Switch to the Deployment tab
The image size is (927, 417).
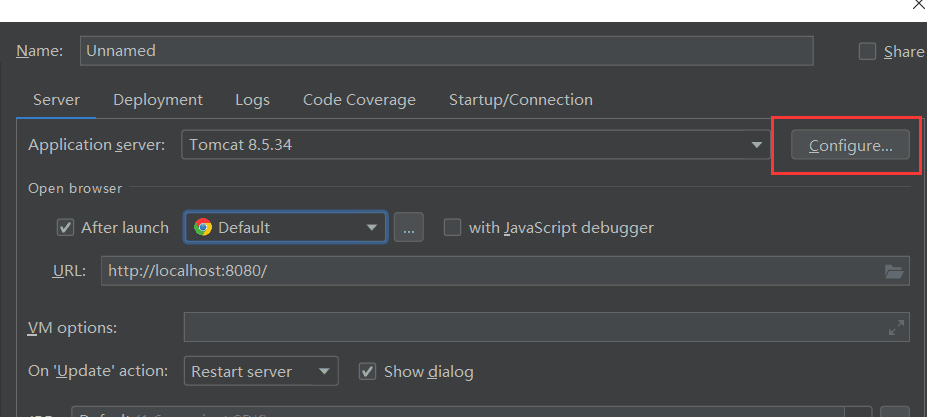point(158,100)
